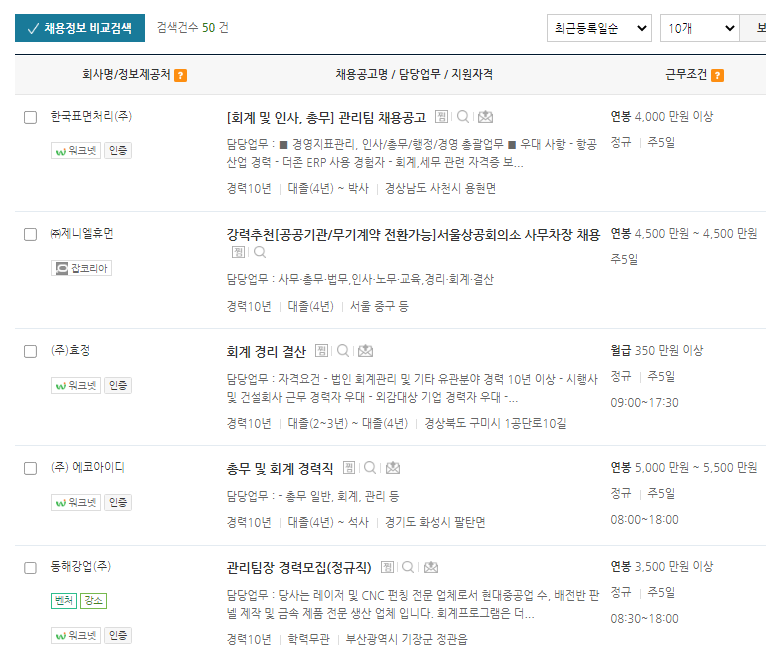Click company name 한국표면처리(주)

[x=91, y=116]
